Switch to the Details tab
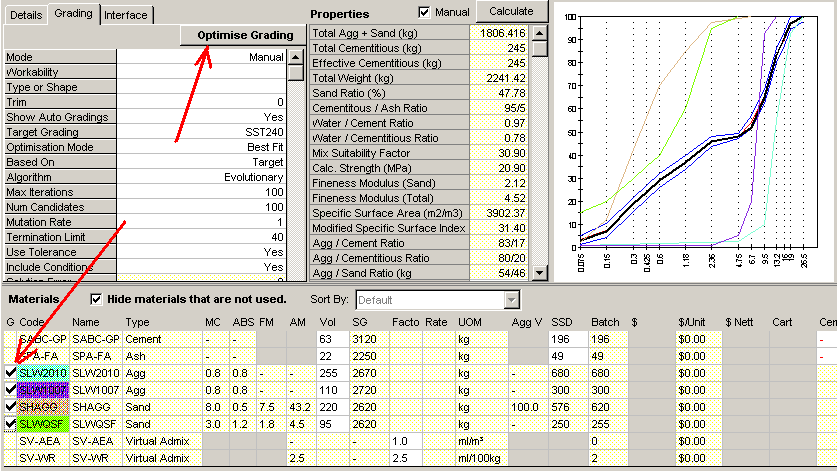Image resolution: width=837 pixels, height=471 pixels. [x=26, y=15]
